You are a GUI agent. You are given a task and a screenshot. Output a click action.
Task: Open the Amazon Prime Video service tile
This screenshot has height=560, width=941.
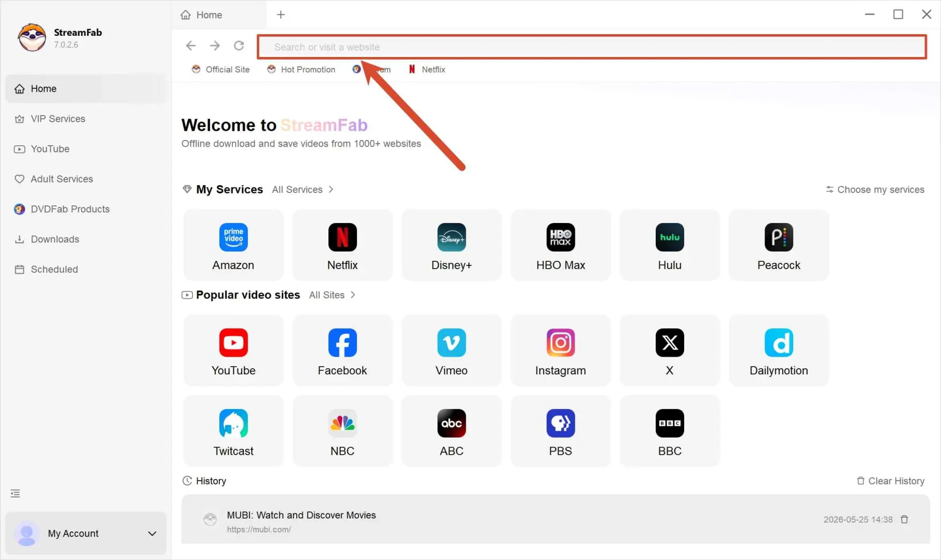tap(233, 245)
